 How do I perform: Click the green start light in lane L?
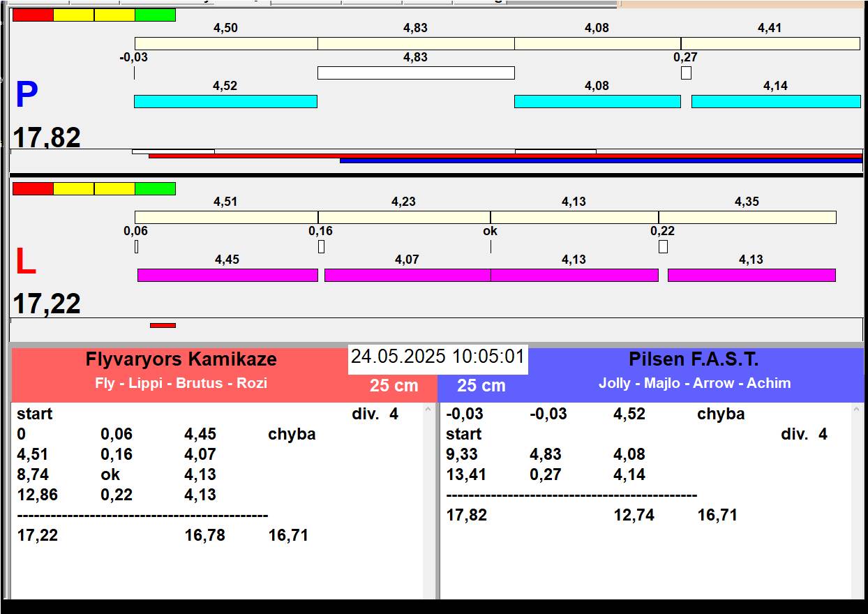155,188
